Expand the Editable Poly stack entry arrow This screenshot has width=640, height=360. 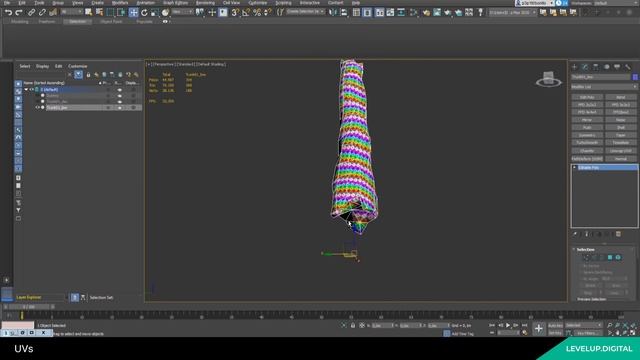[575, 168]
